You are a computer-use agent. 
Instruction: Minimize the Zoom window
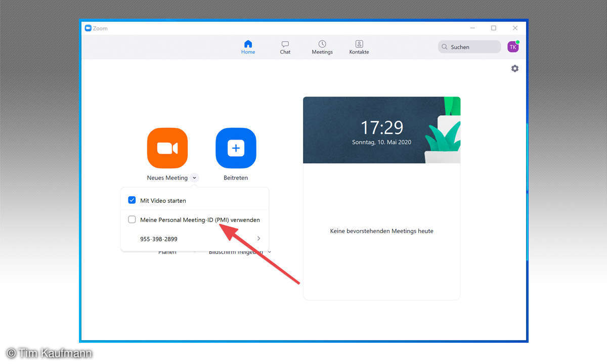pos(472,28)
